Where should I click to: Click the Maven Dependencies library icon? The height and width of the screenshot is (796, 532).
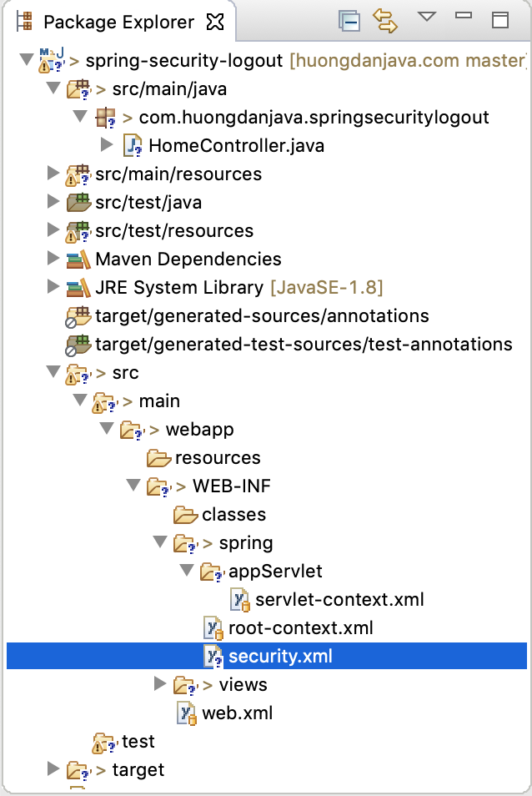pos(78,259)
